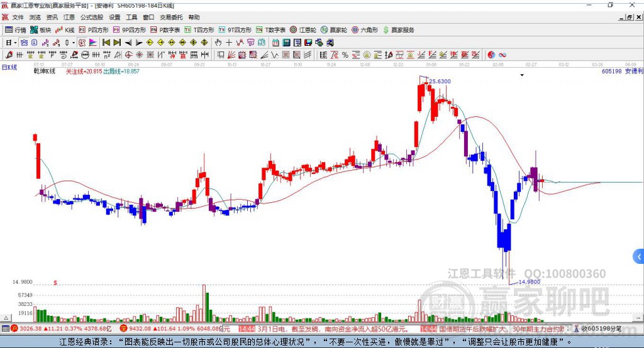Click the 关注线=20.815 label

click(84, 72)
